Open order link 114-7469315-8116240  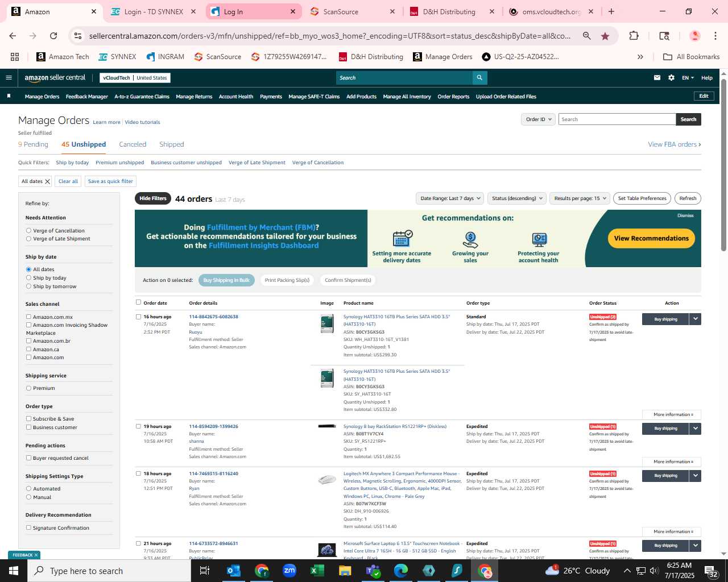(x=213, y=473)
